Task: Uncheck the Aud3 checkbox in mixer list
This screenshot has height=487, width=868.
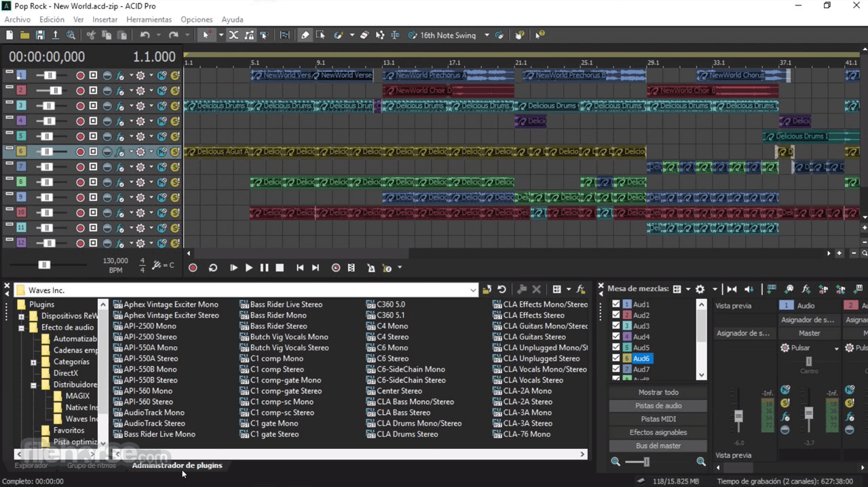Action: point(616,326)
